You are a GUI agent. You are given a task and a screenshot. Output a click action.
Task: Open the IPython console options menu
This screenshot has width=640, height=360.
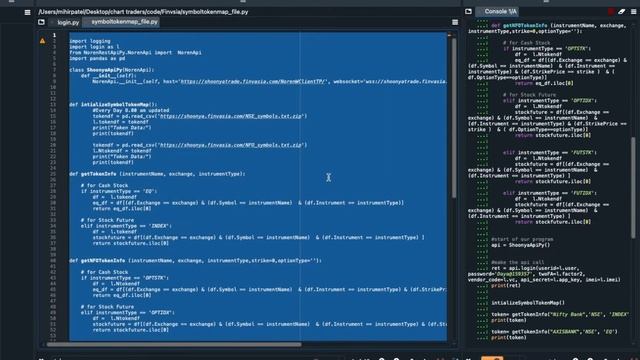click(x=633, y=11)
